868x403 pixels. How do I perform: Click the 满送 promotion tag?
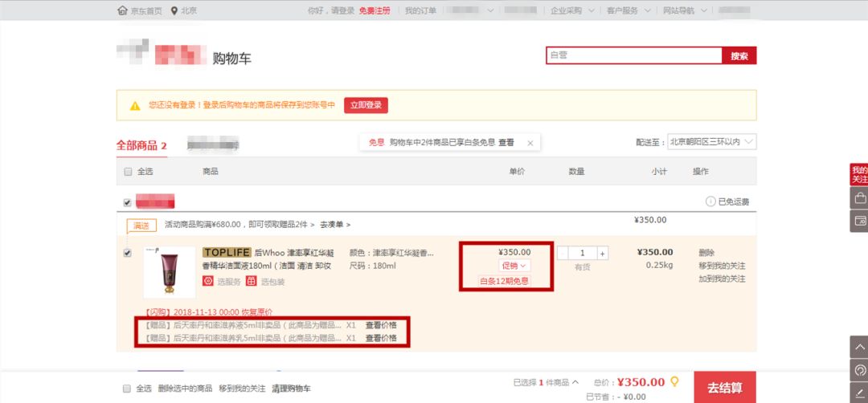click(141, 225)
